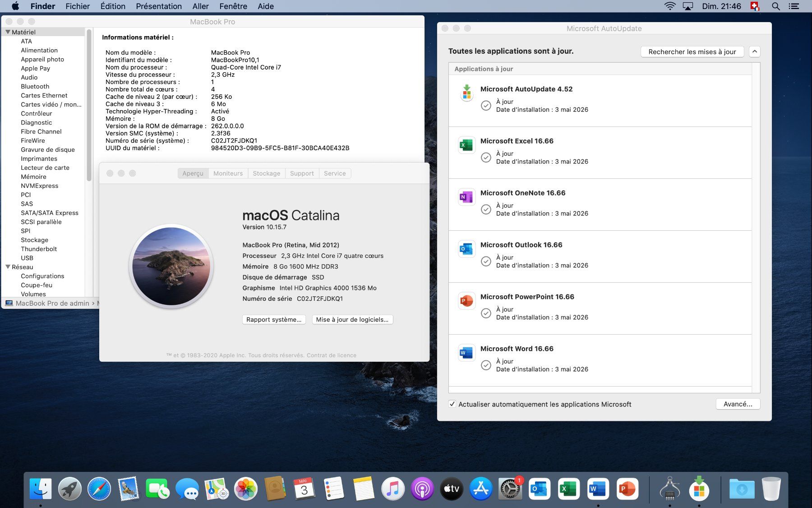
Task: Open AirPlay display menu bar icon
Action: click(x=688, y=6)
